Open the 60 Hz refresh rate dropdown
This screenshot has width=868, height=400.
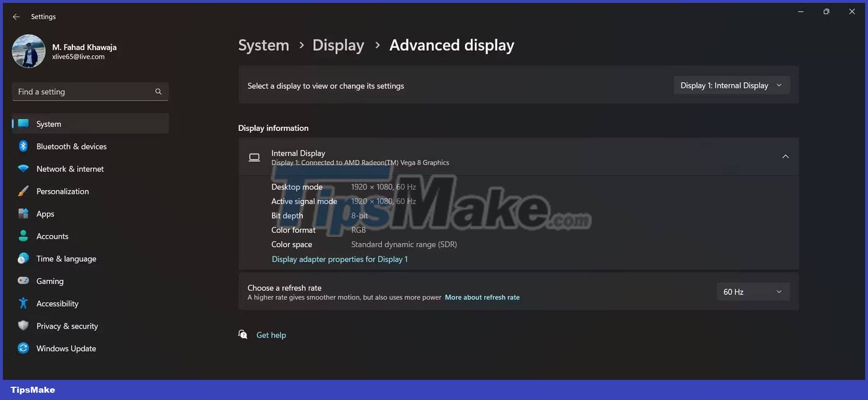[753, 291]
